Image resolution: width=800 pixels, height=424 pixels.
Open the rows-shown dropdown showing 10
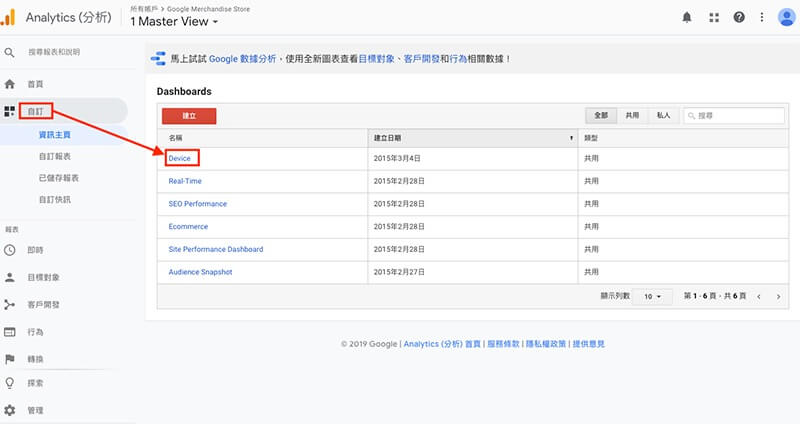tap(652, 296)
